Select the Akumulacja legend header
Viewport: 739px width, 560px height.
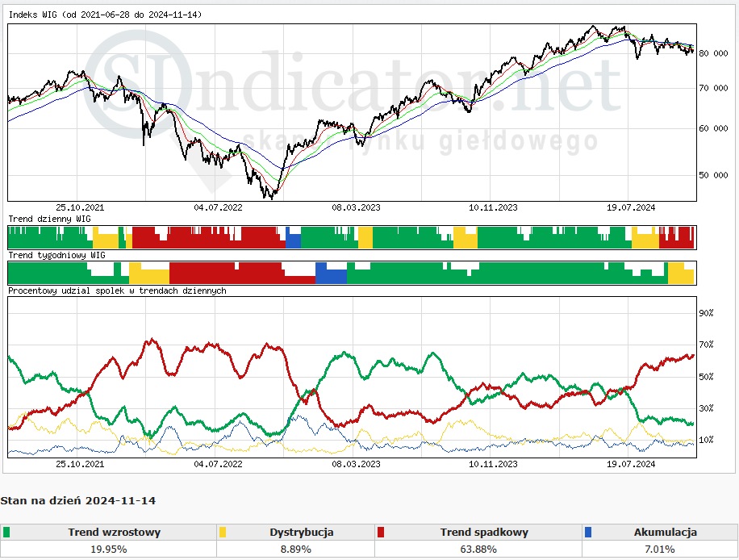click(665, 533)
